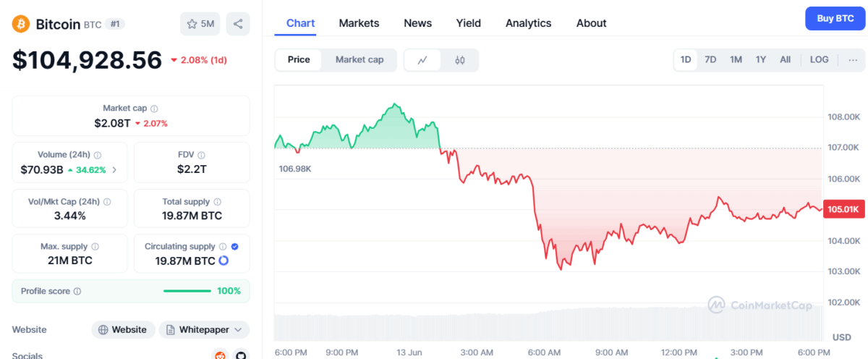Viewport: 868px width, 359px height.
Task: Open the Bitcoin Website link
Action: 123,330
